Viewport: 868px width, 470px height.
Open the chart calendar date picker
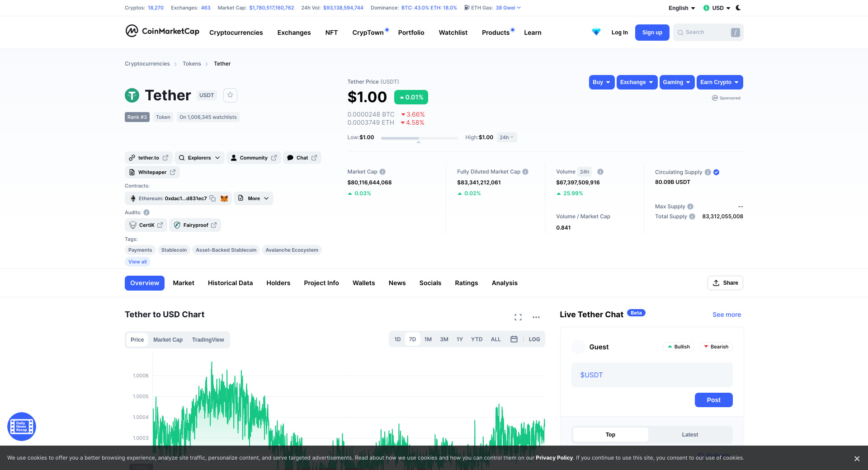pos(514,339)
